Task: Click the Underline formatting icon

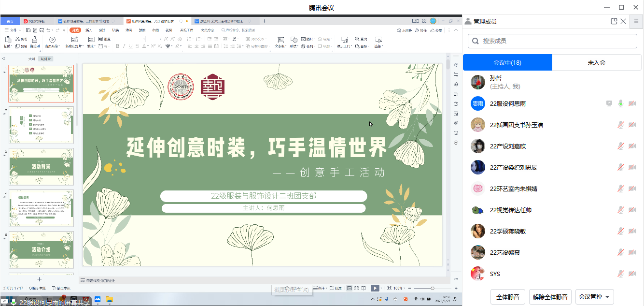Action: (x=131, y=46)
